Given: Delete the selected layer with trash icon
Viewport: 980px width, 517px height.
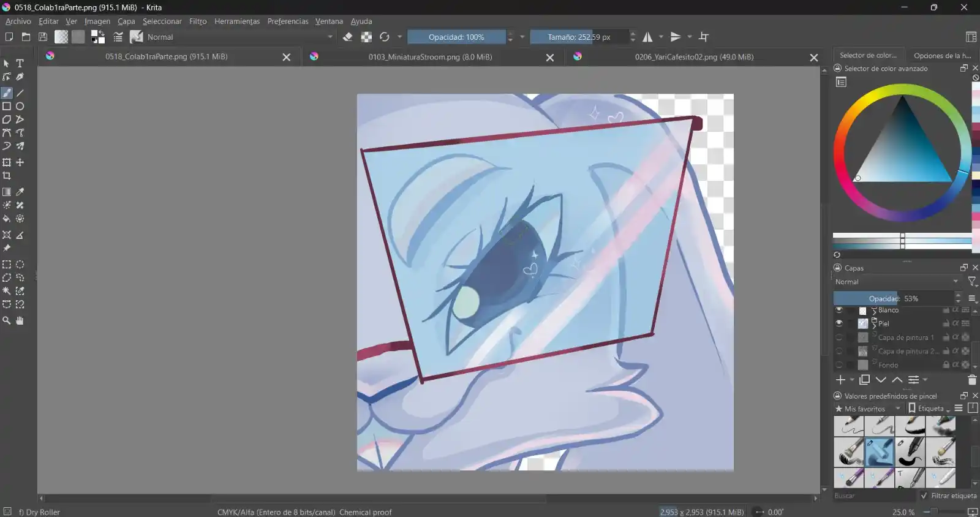Looking at the screenshot, I should click(x=971, y=380).
